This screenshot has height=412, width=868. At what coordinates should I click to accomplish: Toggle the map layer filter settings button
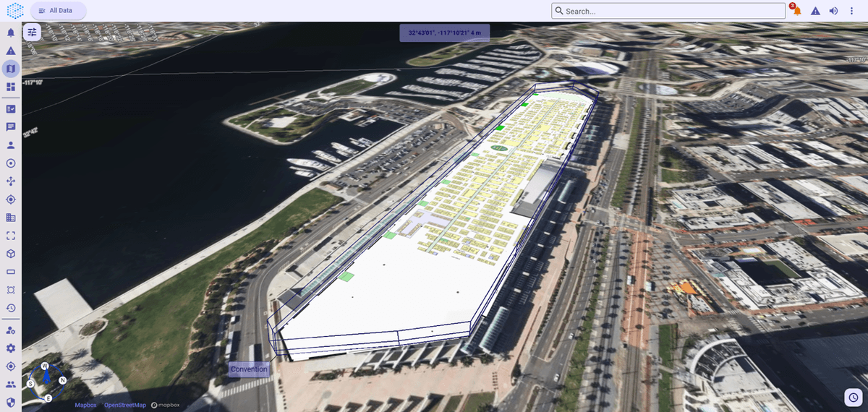click(x=33, y=32)
